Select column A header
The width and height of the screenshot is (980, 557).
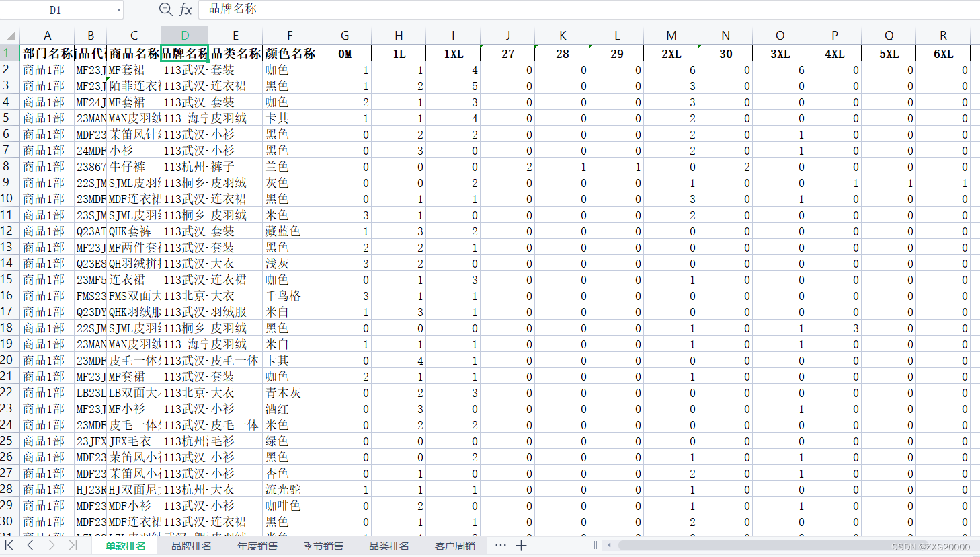click(47, 36)
